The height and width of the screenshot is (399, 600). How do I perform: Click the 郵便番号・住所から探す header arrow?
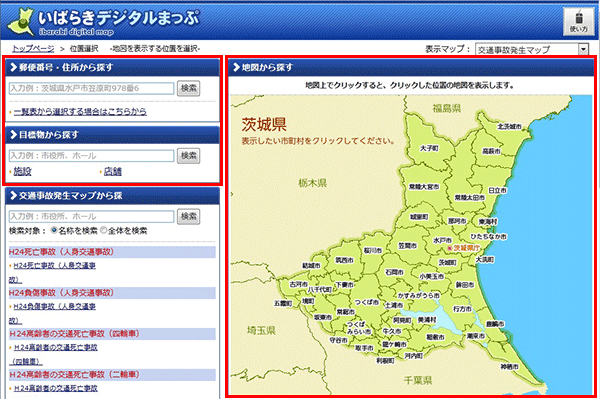(13, 67)
